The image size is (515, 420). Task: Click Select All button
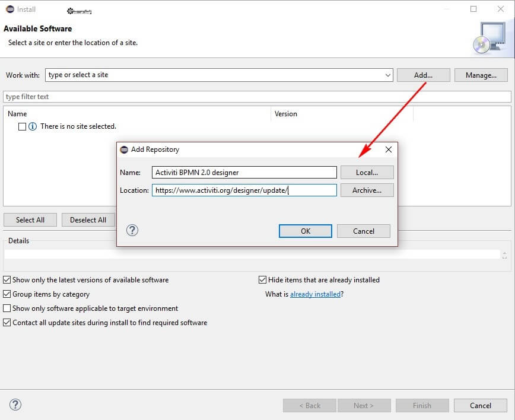point(30,220)
